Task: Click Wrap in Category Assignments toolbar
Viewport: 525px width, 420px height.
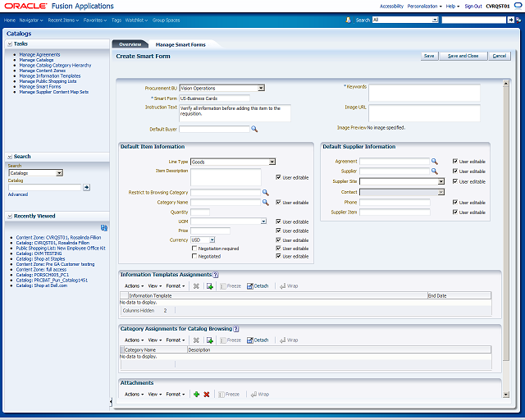Action: pyautogui.click(x=289, y=340)
